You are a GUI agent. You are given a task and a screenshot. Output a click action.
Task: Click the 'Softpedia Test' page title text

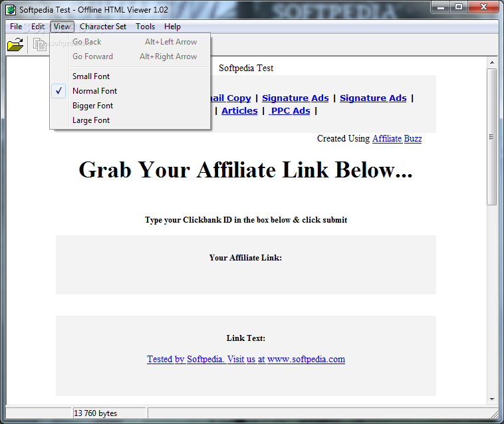(x=246, y=68)
